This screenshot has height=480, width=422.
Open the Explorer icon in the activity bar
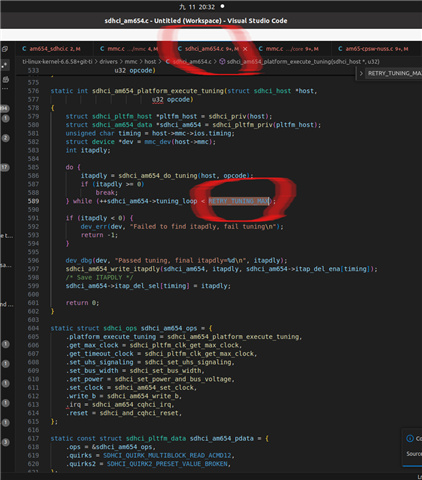click(5, 49)
